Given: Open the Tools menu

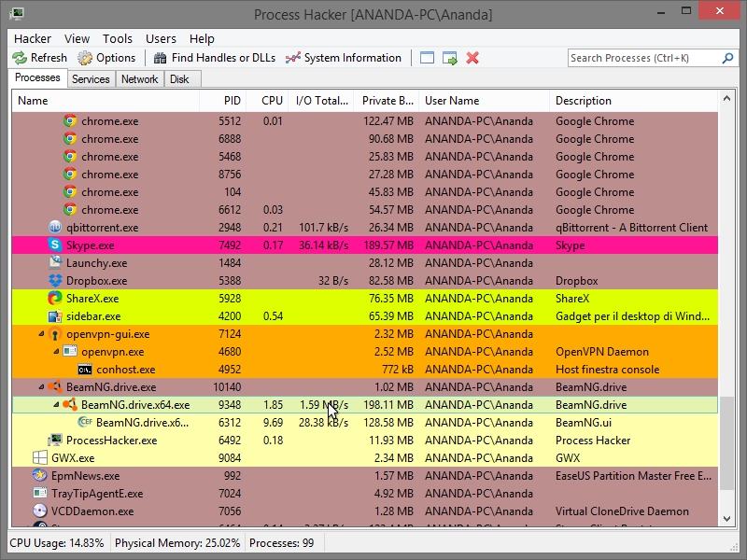Looking at the screenshot, I should [118, 38].
